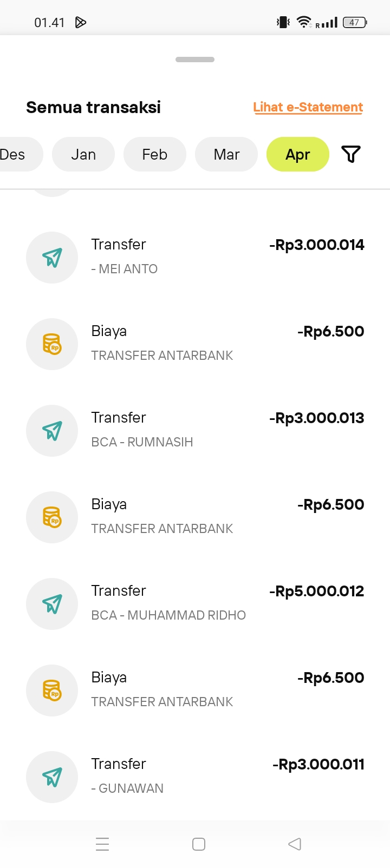Image resolution: width=390 pixels, height=868 pixels.
Task: Select the Apr month tab
Action: [x=298, y=154]
